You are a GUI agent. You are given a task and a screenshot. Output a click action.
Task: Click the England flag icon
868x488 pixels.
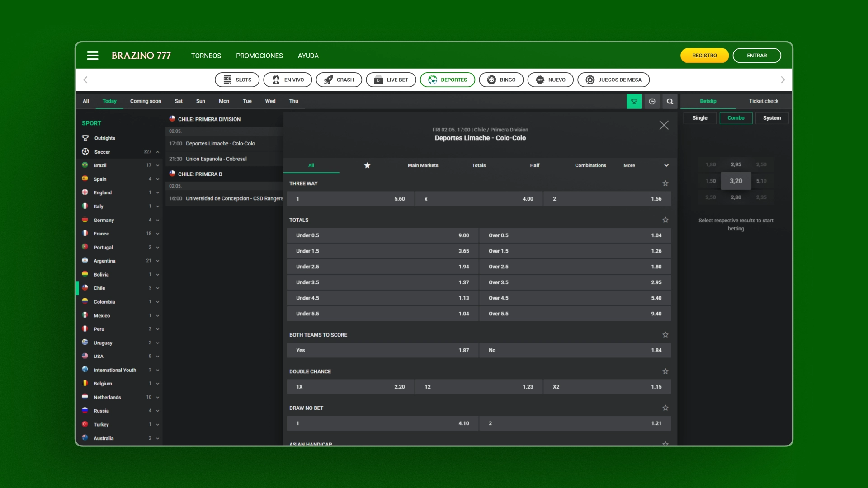[85, 192]
